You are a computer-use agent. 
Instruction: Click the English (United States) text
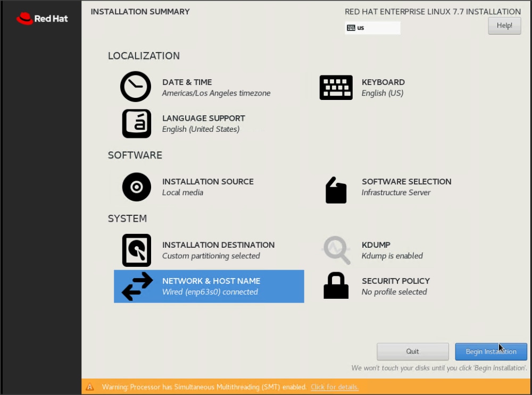[x=201, y=129]
